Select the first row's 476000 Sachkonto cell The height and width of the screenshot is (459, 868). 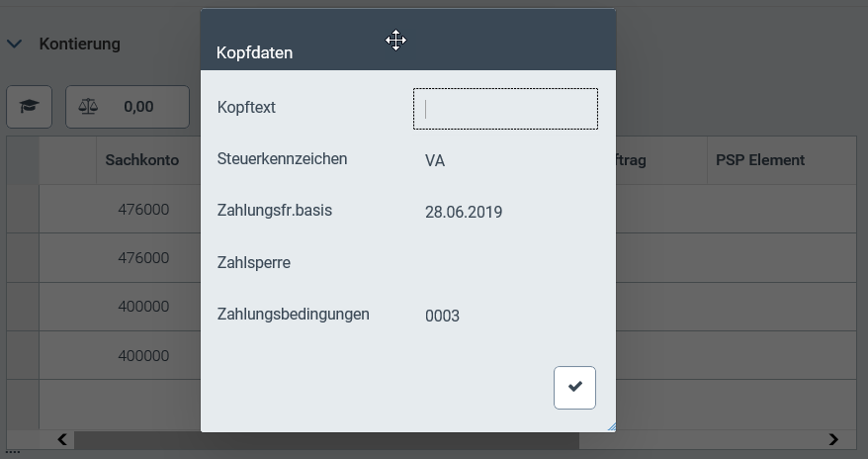click(143, 210)
